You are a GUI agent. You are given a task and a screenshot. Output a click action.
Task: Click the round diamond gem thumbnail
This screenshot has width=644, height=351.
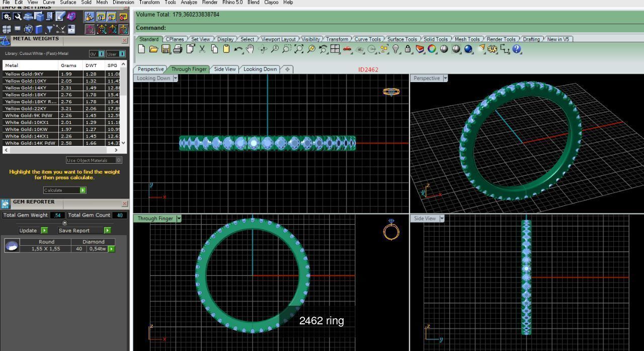coord(12,245)
